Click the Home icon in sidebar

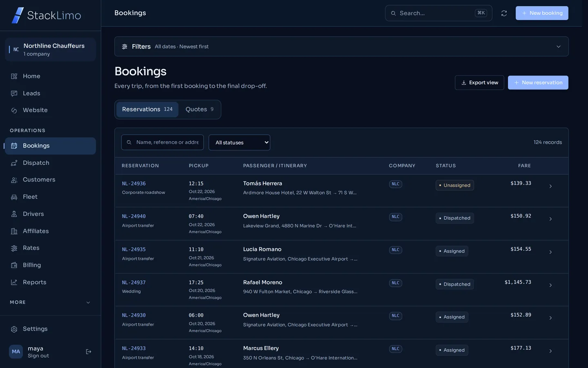click(14, 76)
